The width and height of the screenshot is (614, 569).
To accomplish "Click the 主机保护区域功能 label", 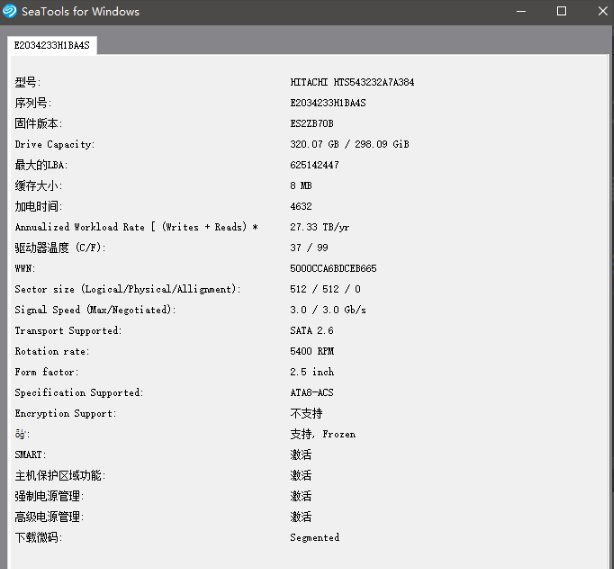I will click(x=60, y=475).
